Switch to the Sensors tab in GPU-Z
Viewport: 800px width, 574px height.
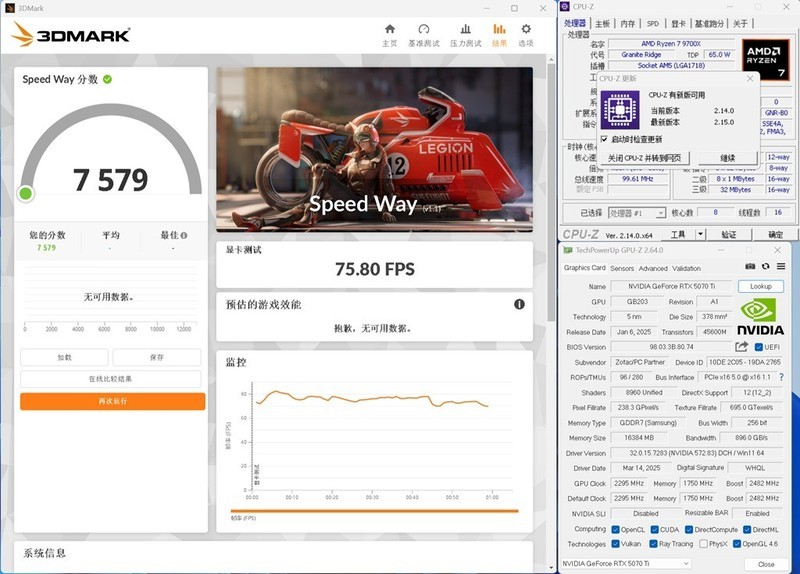pos(622,268)
